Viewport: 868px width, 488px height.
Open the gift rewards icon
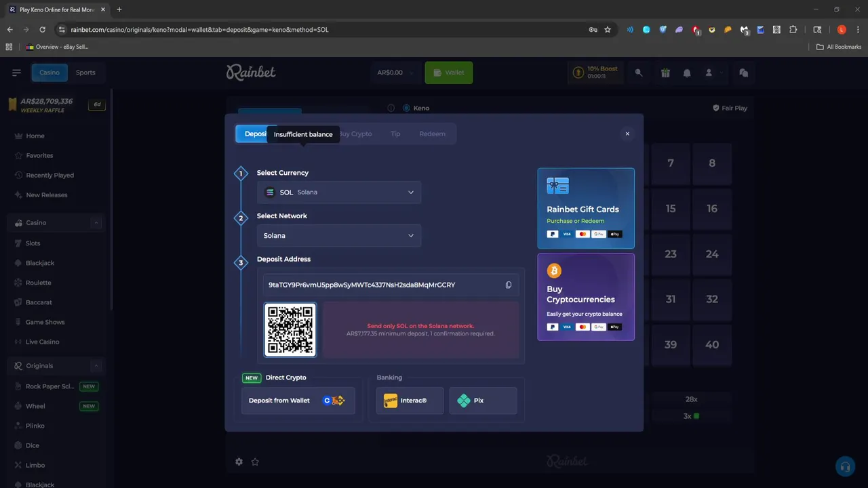[665, 73]
